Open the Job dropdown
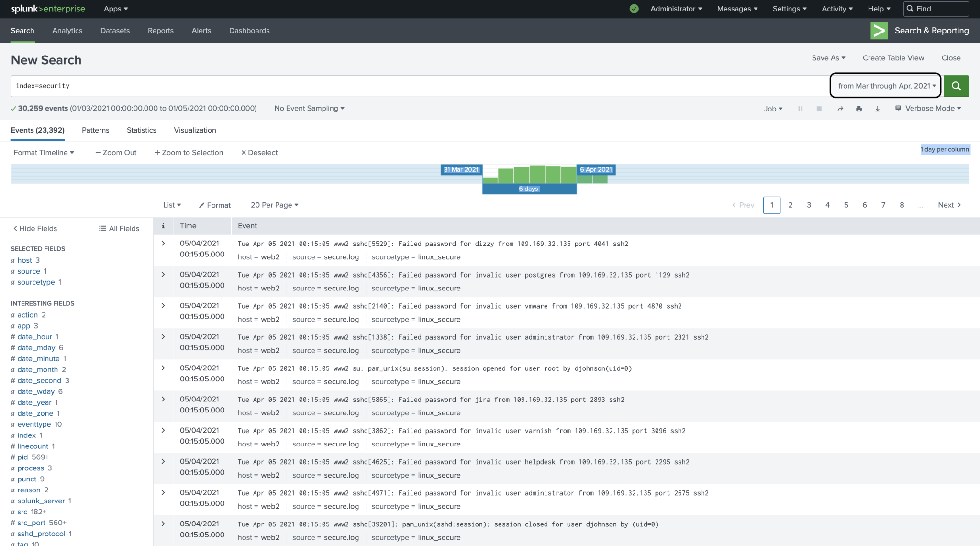980x546 pixels. pos(773,109)
